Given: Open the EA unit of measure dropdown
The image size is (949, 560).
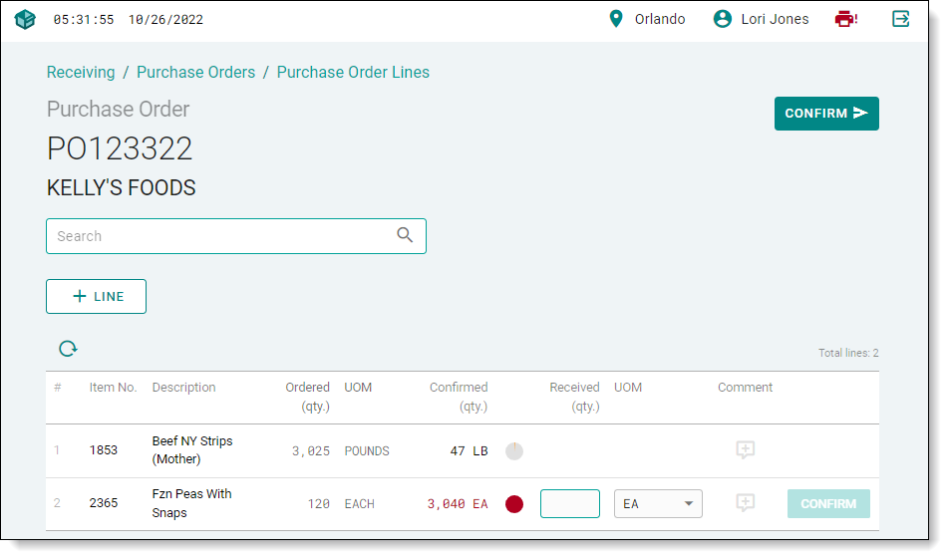Looking at the screenshot, I should (658, 504).
